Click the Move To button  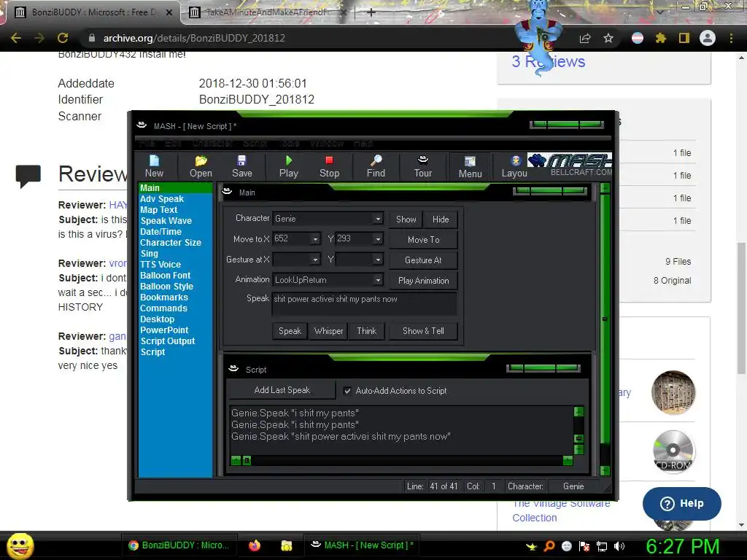(424, 240)
